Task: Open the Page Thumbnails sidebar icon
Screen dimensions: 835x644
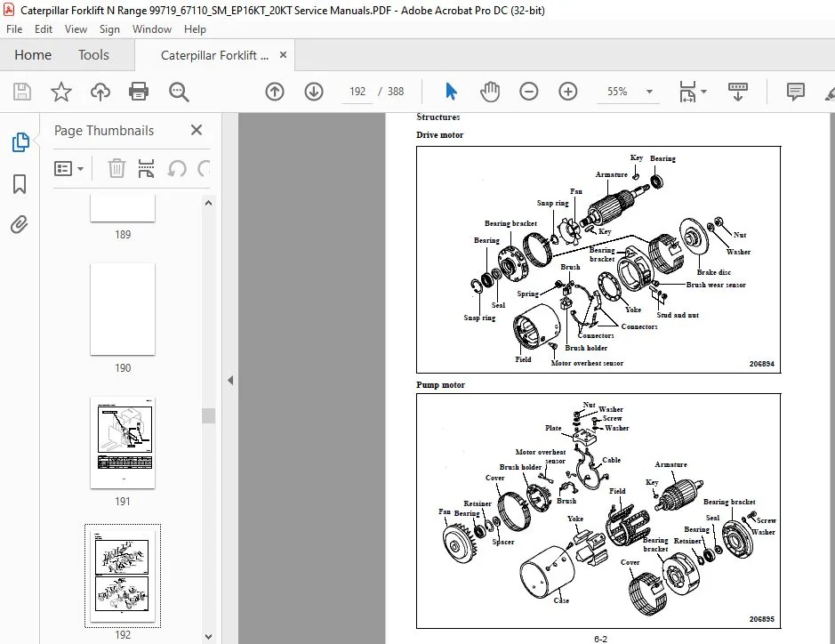Action: coord(20,142)
